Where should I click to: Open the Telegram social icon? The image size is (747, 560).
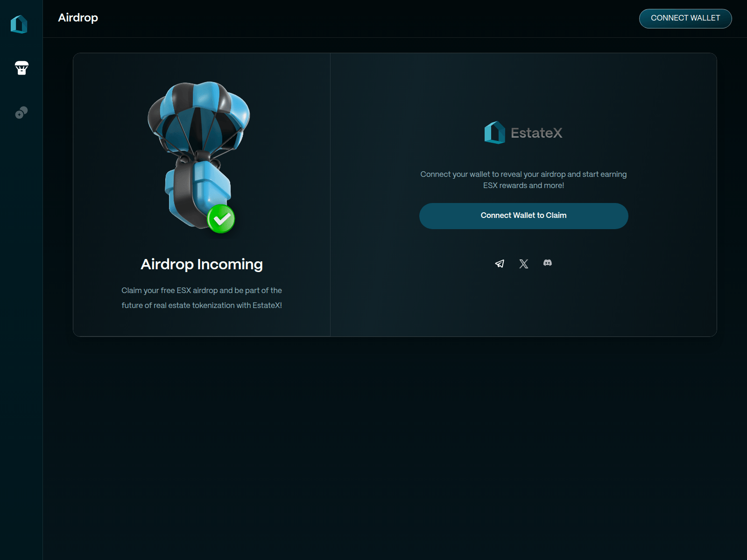click(500, 263)
